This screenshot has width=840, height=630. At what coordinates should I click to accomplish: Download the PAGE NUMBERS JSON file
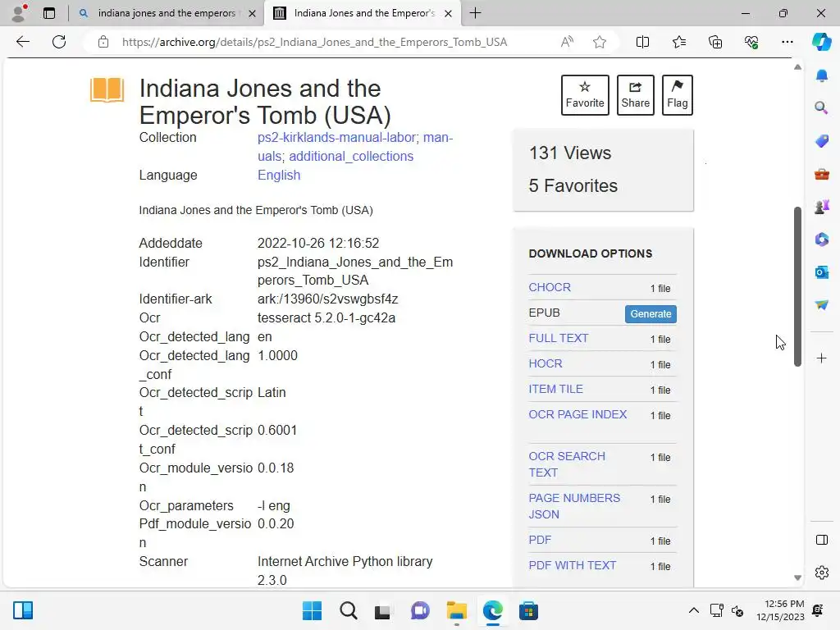click(574, 505)
